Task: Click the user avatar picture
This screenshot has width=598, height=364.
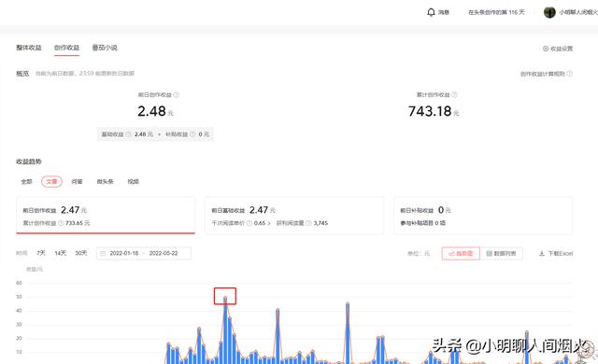Action: (x=549, y=12)
